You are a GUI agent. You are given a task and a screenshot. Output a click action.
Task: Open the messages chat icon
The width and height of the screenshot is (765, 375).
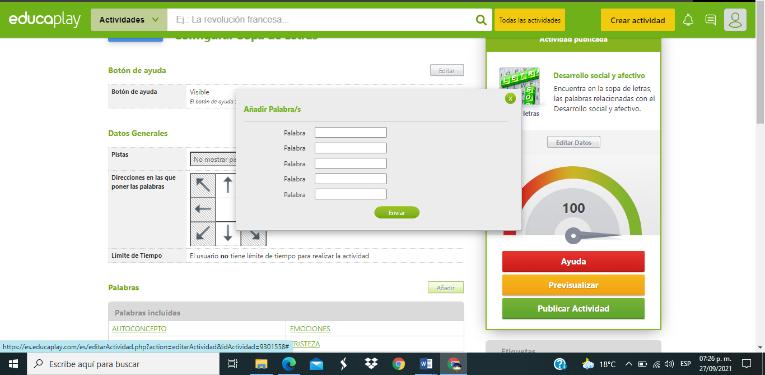point(711,20)
